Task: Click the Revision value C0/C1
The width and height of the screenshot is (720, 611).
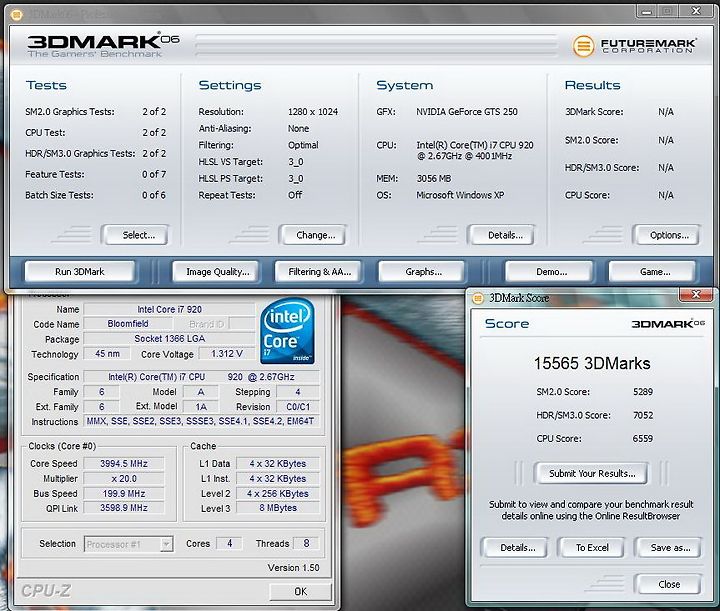Action: pyautogui.click(x=298, y=407)
